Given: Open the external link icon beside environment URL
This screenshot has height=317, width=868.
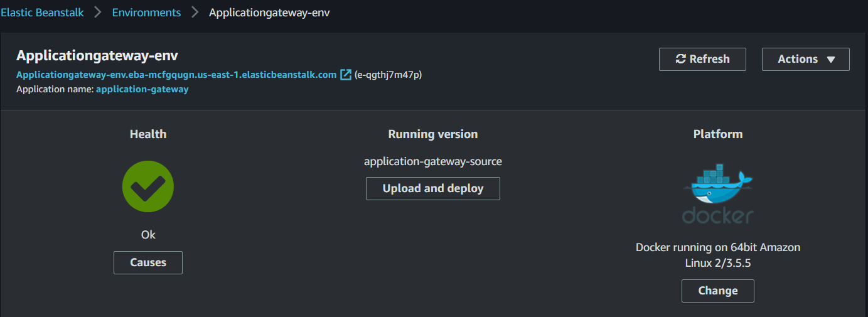Looking at the screenshot, I should (346, 75).
